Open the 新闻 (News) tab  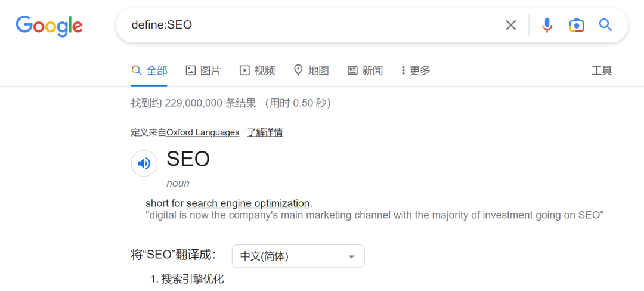point(365,70)
